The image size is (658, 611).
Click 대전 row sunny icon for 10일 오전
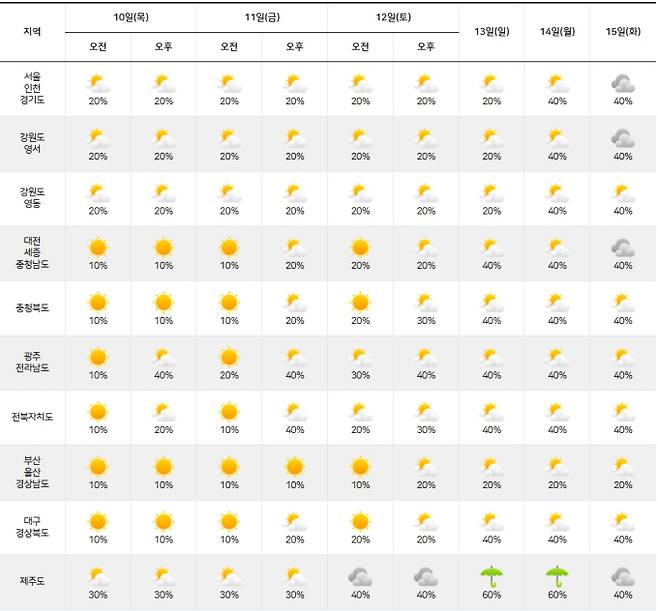98,248
